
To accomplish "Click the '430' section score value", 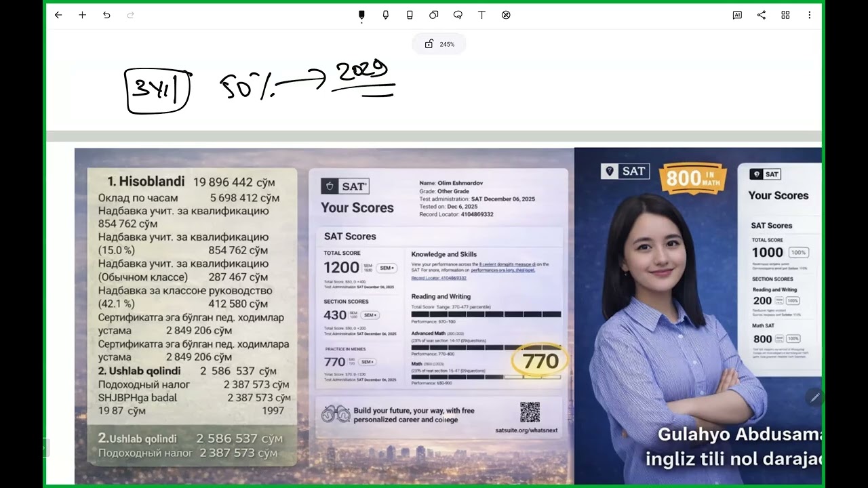I will pos(335,315).
